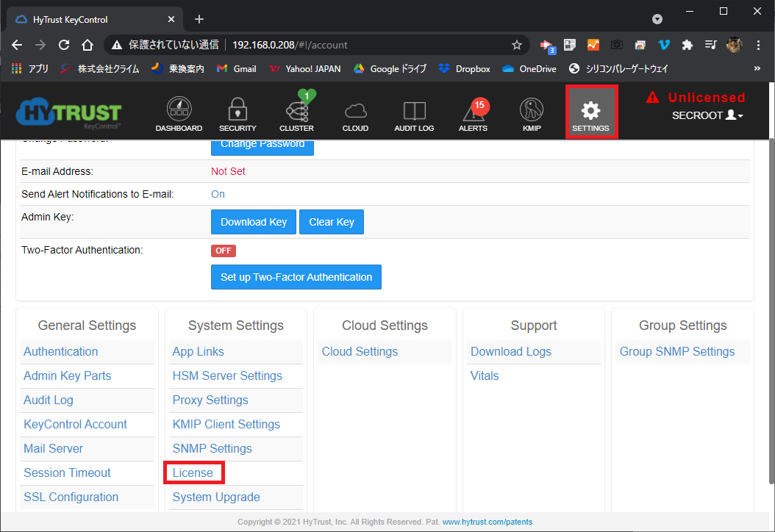775x532 pixels.
Task: Click Set up Two-Factor Authentication
Action: [296, 277]
